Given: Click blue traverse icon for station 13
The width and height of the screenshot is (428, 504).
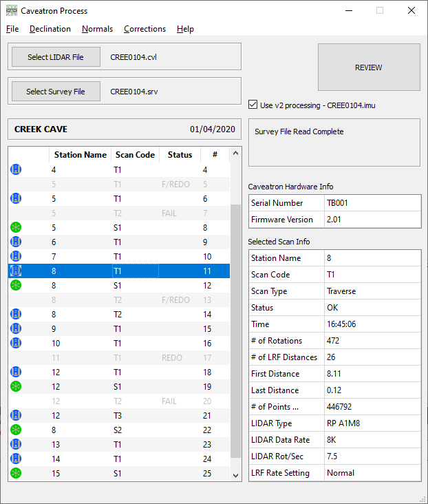Looking at the screenshot, I should click(16, 444).
